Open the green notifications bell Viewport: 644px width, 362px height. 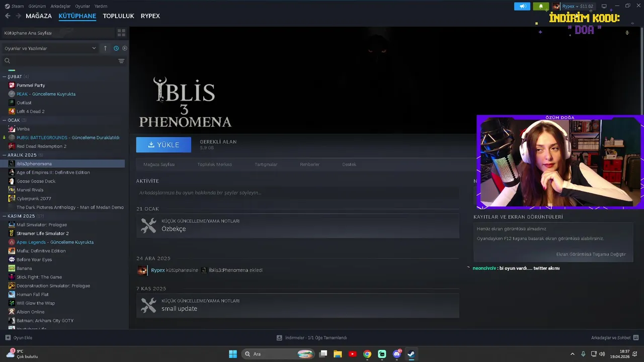(541, 6)
